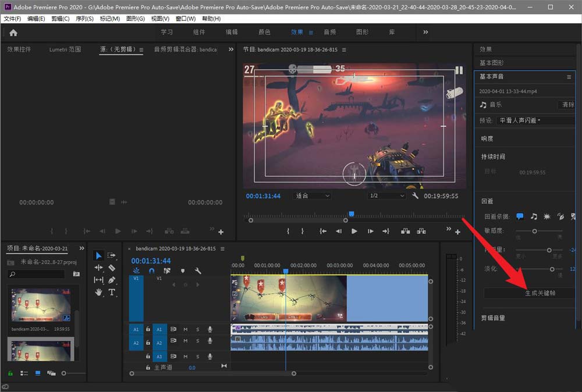Screen dimensions: 582x392
Task: Select the Hand tool
Action: [98, 292]
